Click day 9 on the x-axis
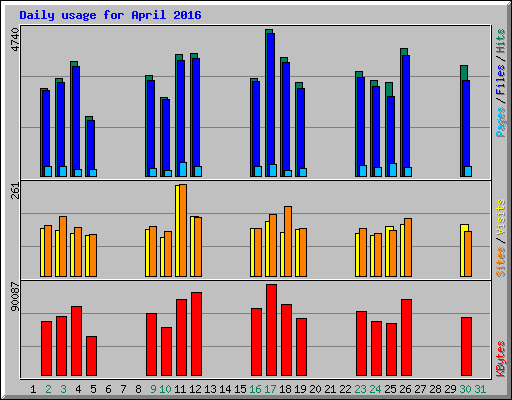512x400 pixels. click(x=153, y=389)
